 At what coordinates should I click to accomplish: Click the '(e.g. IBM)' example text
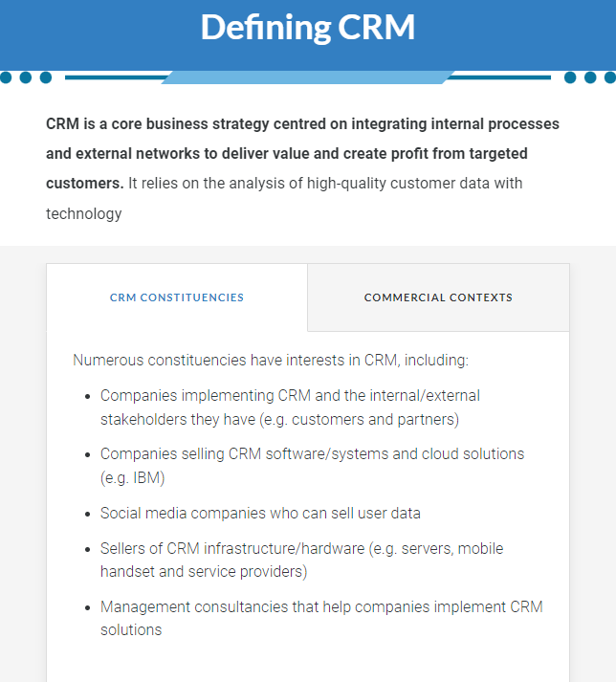click(133, 478)
